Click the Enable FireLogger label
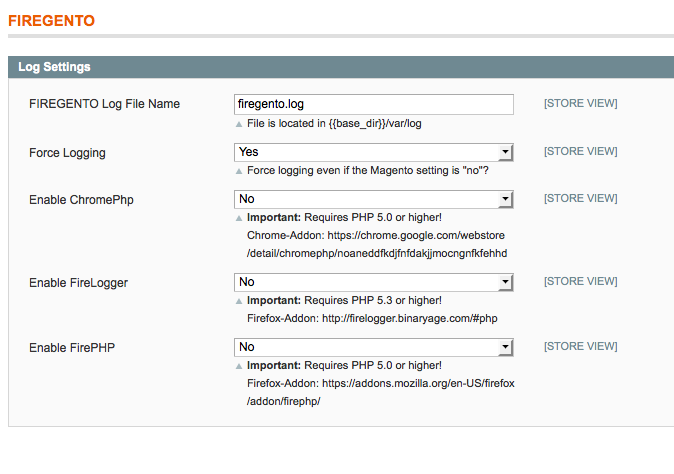674x474 pixels. pyautogui.click(x=79, y=283)
